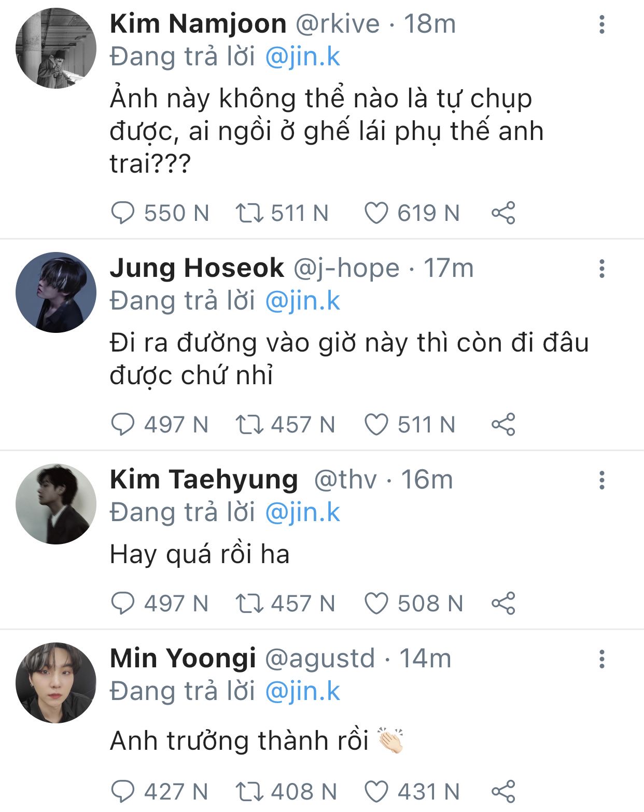Open Kim Taehyung's profile picture

click(56, 504)
